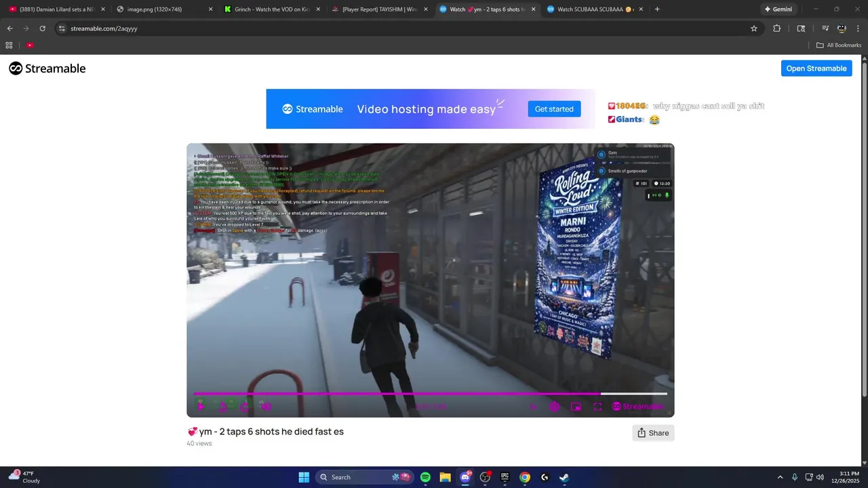Click the Streamable logo inside the player

638,407
